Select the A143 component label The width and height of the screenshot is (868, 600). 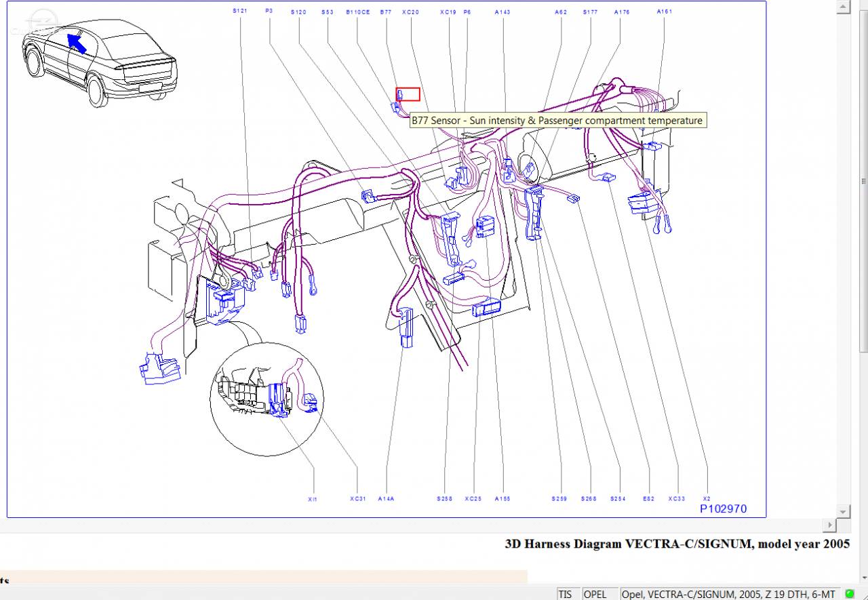click(x=502, y=12)
